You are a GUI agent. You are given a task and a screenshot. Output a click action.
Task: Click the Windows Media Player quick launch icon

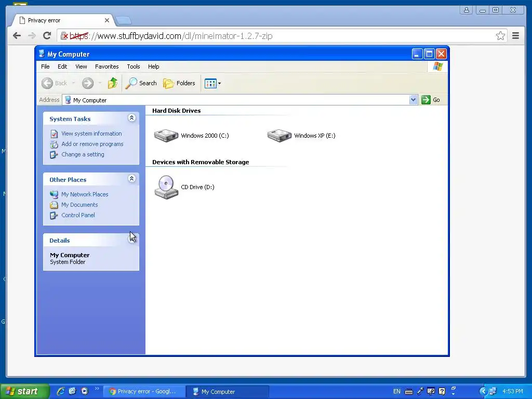85,391
